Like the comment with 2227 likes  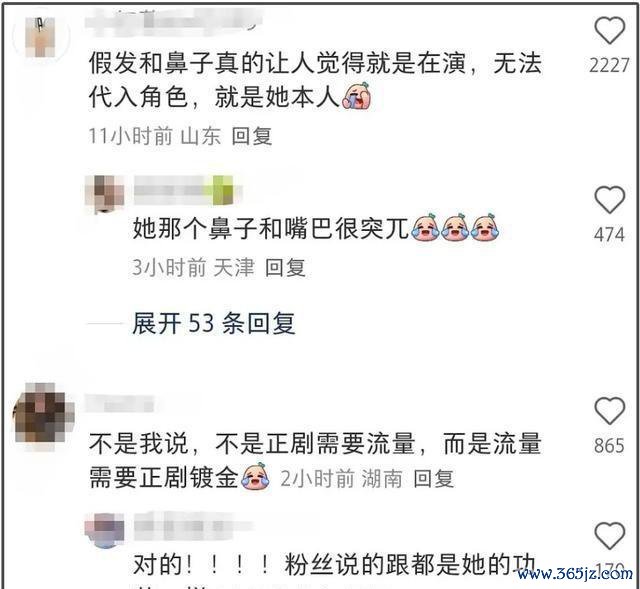pyautogui.click(x=609, y=30)
